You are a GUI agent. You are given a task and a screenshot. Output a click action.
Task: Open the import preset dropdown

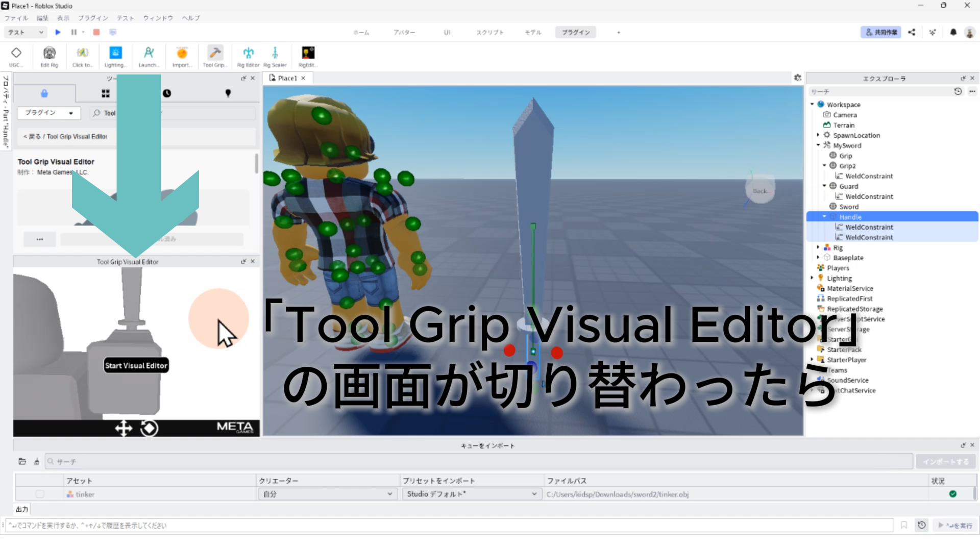click(x=471, y=494)
